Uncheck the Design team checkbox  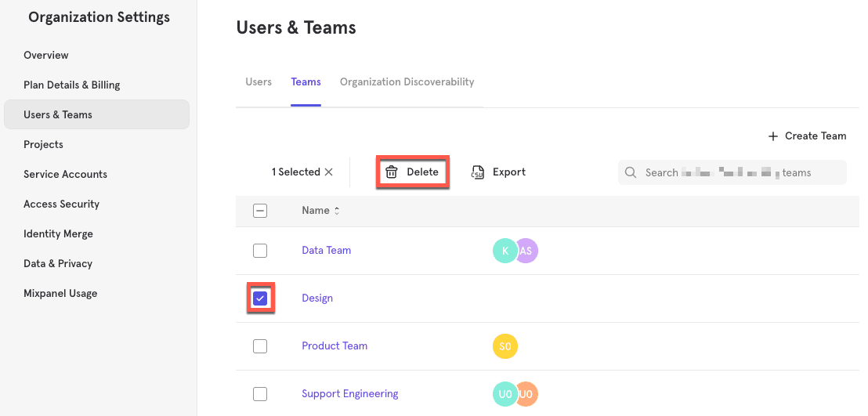260,298
